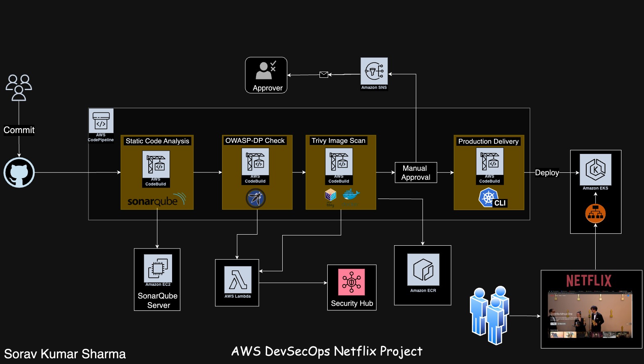
Task: Click the AWS DevSecOps Netflix Project title
Action: pos(327,351)
